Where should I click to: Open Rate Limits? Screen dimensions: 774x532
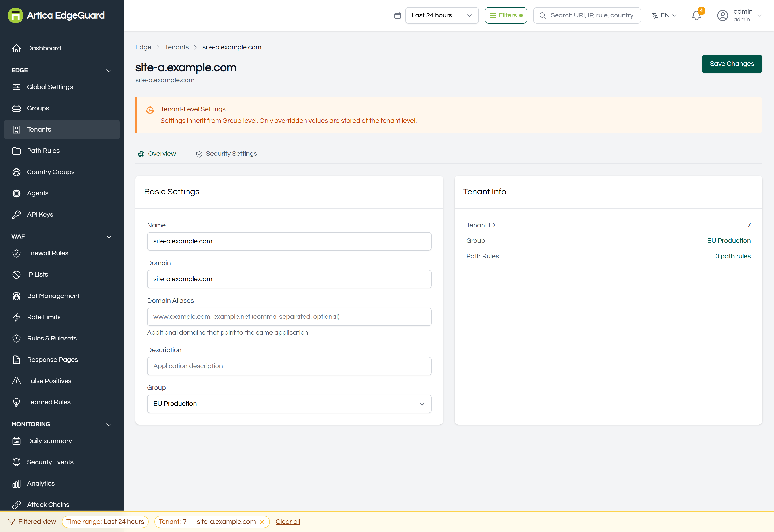62,317
